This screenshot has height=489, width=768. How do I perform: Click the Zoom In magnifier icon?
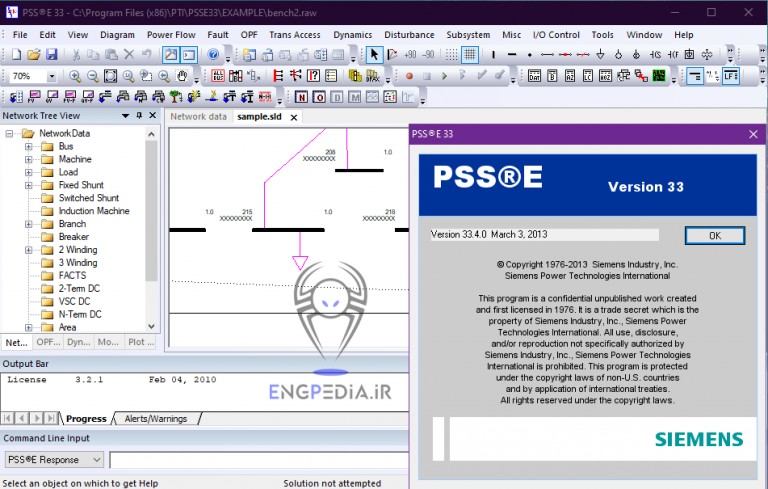[x=75, y=76]
